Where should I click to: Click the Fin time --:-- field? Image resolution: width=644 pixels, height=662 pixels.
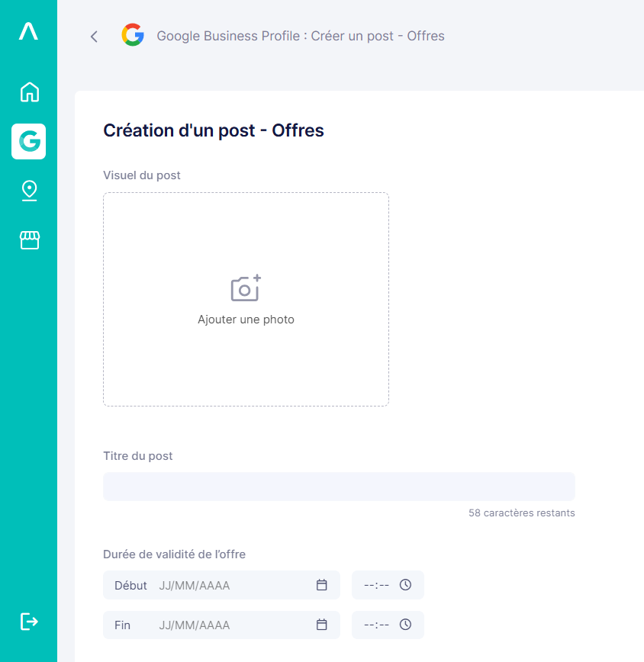(x=388, y=625)
